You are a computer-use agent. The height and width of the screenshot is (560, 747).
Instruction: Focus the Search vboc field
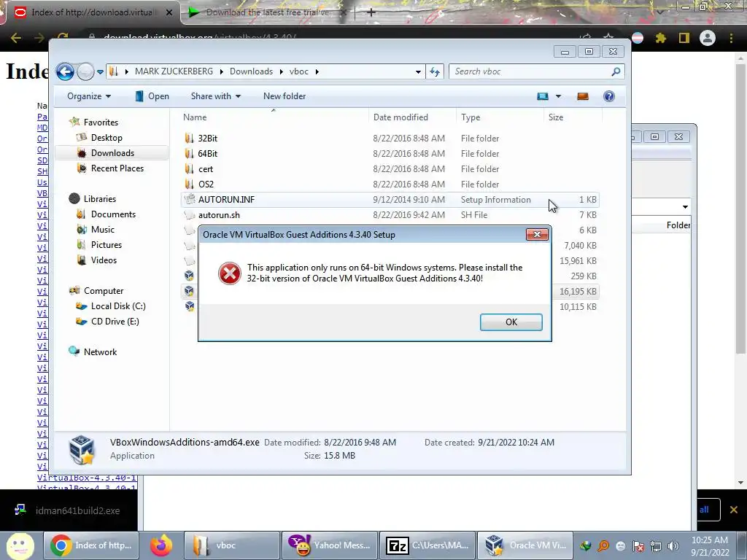(x=536, y=71)
